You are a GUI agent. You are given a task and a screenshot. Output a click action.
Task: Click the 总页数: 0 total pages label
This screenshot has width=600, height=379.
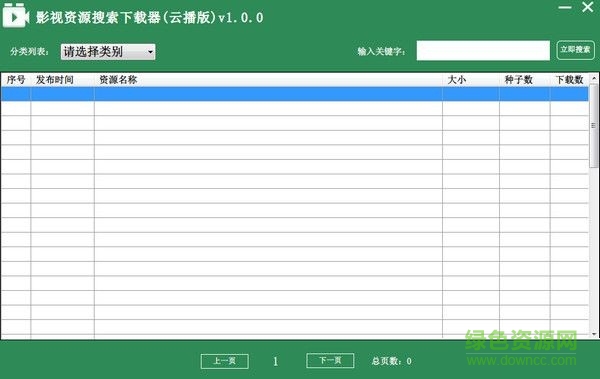(x=391, y=361)
